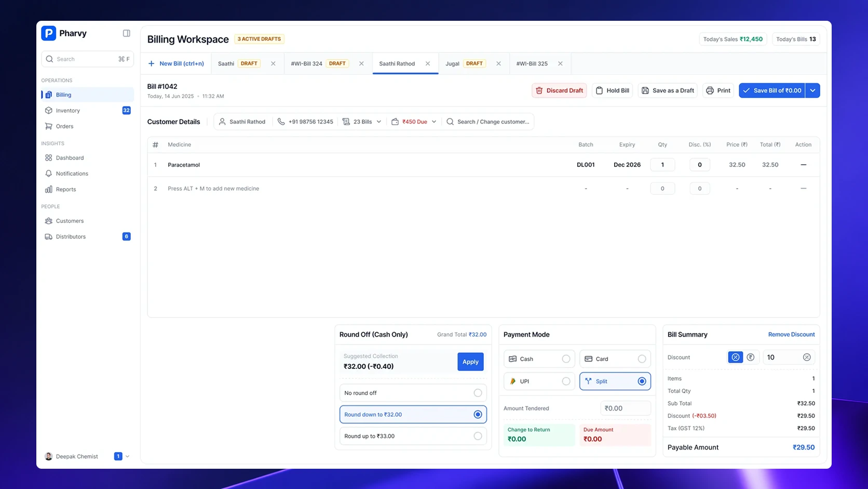Open the Dashboard from the sidebar
Screen dimensions: 868x489
[87, 158]
